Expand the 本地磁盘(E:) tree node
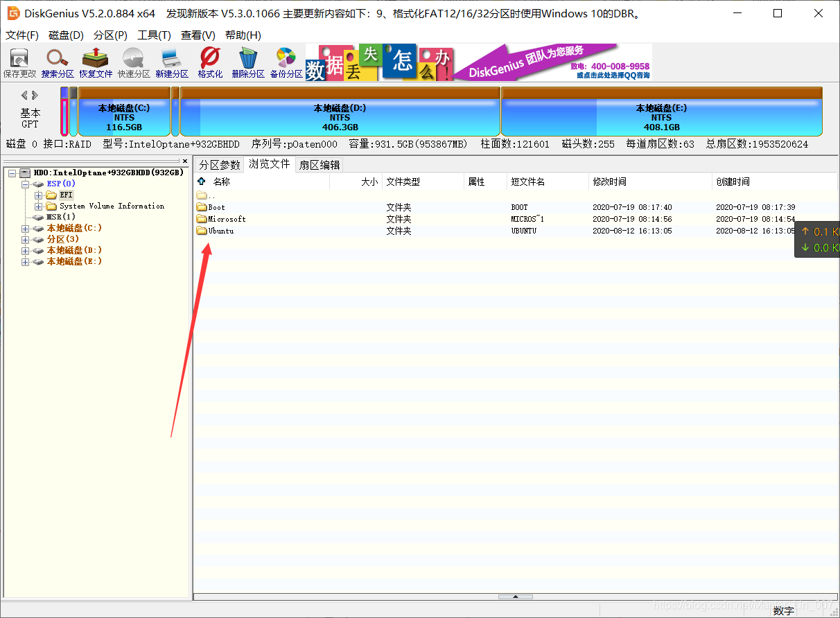Viewport: 840px width, 618px height. [x=26, y=261]
